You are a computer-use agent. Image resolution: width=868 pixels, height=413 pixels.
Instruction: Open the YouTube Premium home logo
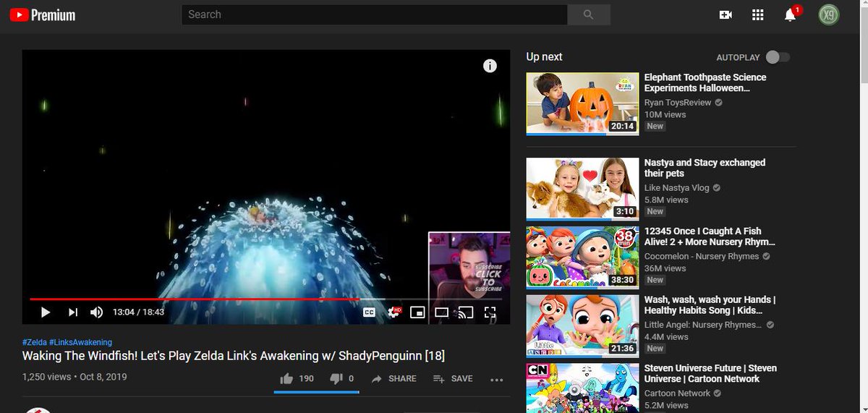(x=42, y=14)
